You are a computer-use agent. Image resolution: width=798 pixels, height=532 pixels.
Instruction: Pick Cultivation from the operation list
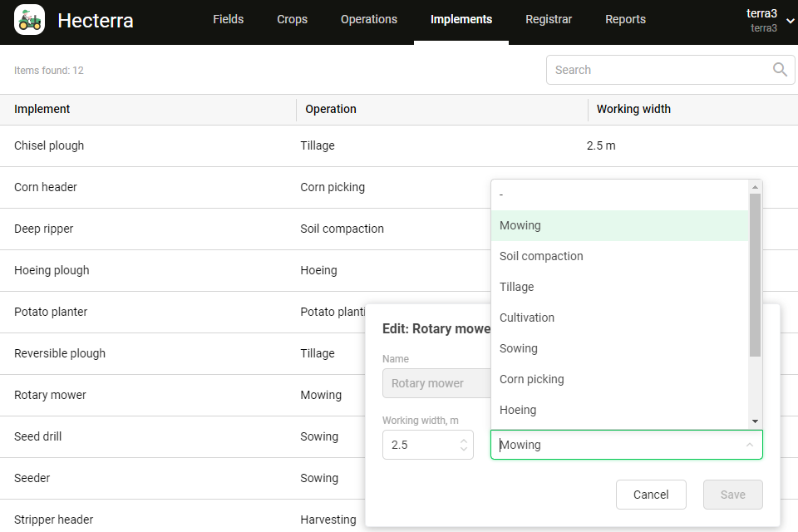click(x=527, y=318)
